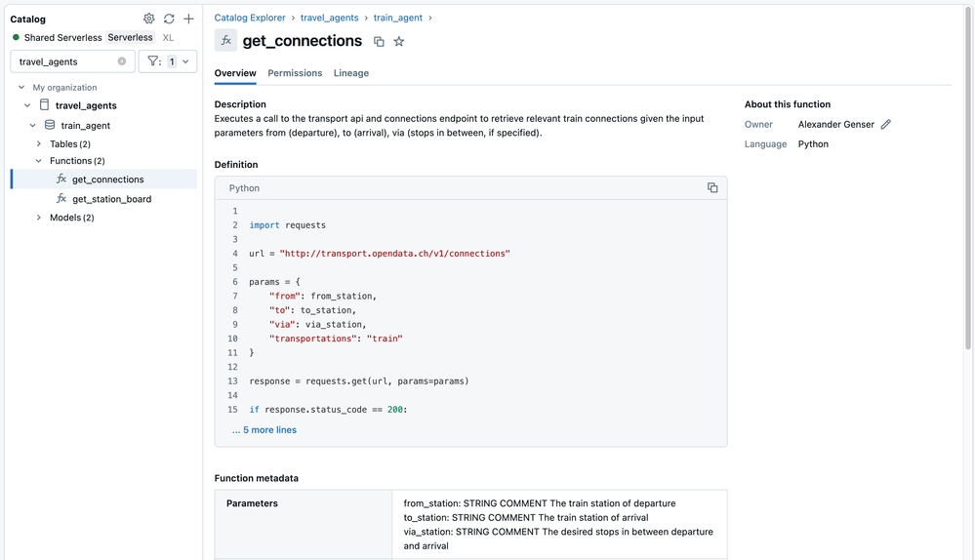The width and height of the screenshot is (975, 560).
Task: Show 5 more lines of code
Action: pos(264,430)
